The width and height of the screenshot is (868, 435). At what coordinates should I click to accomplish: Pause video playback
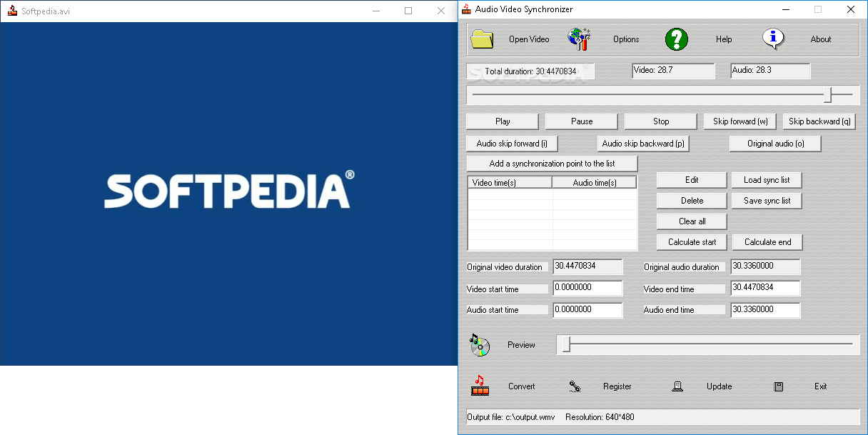coord(581,121)
